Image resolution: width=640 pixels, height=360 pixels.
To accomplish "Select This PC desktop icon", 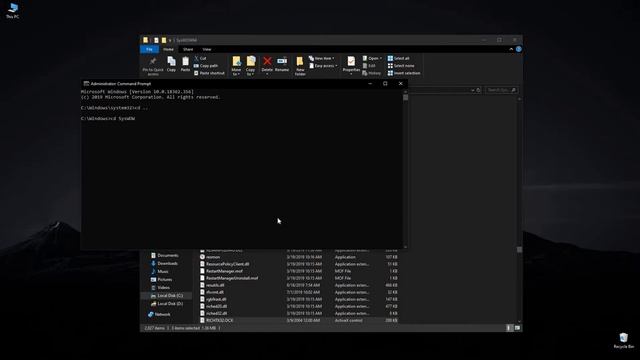I will point(12,11).
